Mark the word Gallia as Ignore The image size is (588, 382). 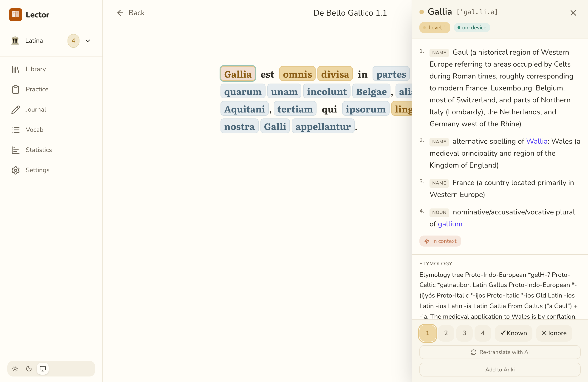[x=554, y=333]
